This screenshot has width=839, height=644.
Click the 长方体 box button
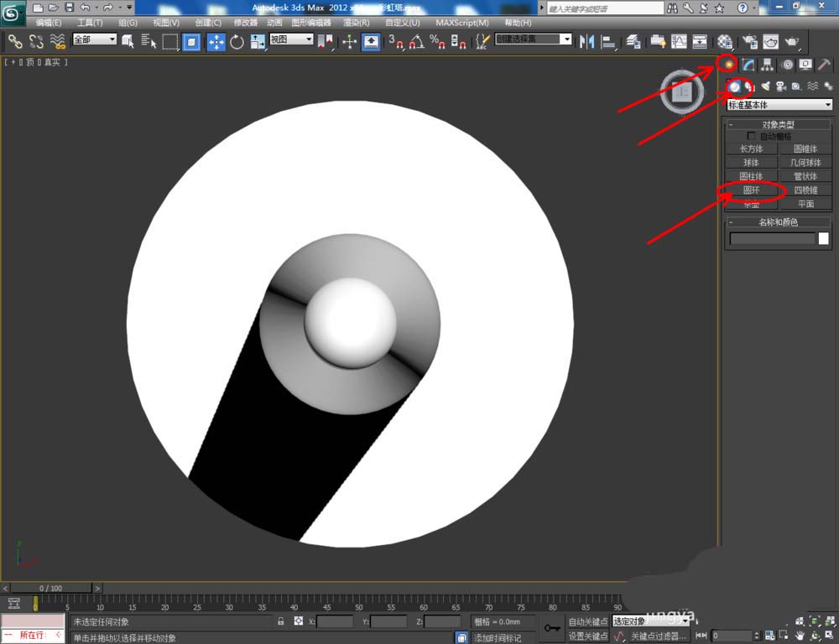click(751, 148)
